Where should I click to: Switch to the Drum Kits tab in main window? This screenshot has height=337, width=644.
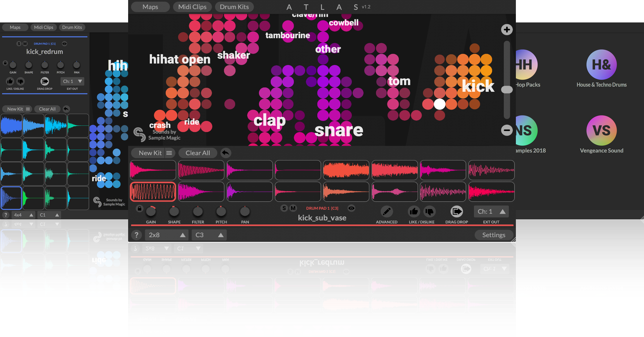click(x=234, y=7)
